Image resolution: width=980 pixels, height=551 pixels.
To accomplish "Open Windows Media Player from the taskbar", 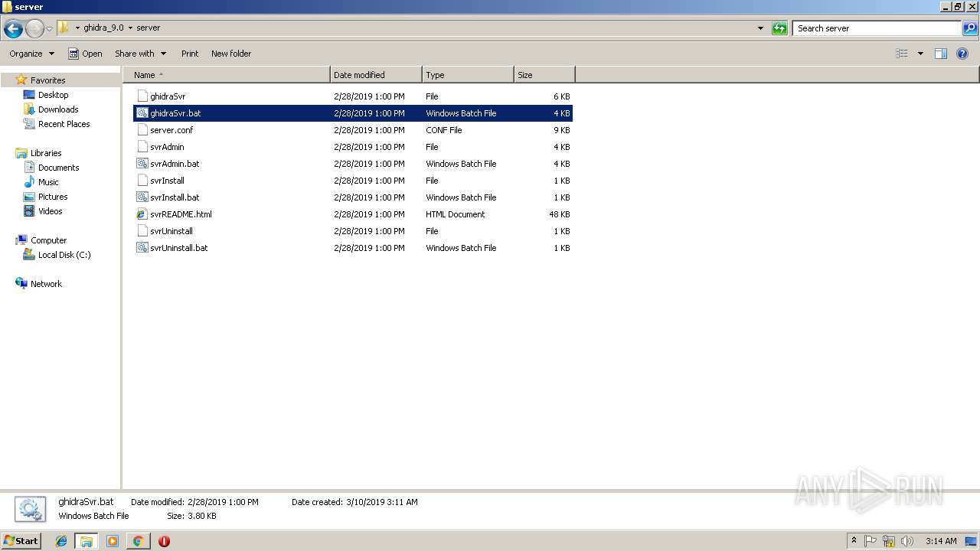I will point(113,541).
